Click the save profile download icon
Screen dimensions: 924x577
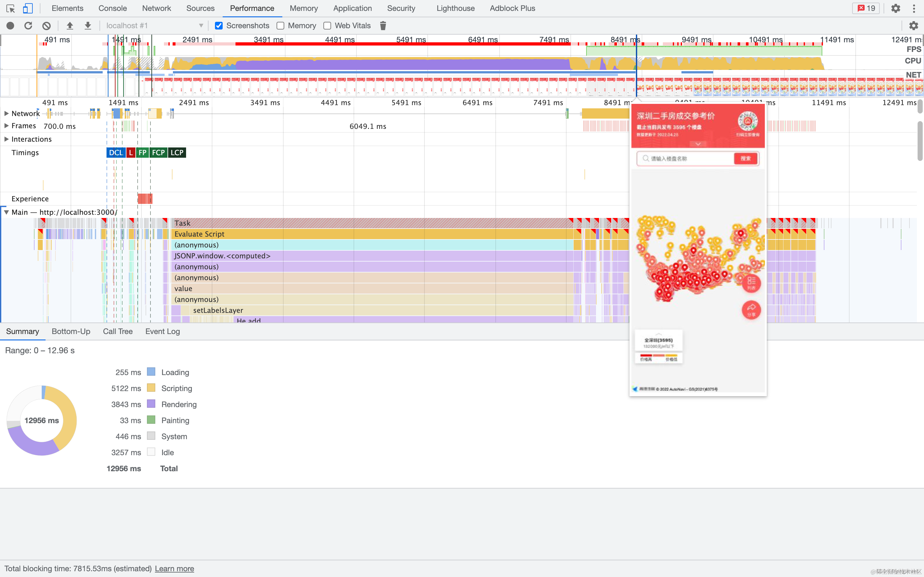tap(88, 26)
